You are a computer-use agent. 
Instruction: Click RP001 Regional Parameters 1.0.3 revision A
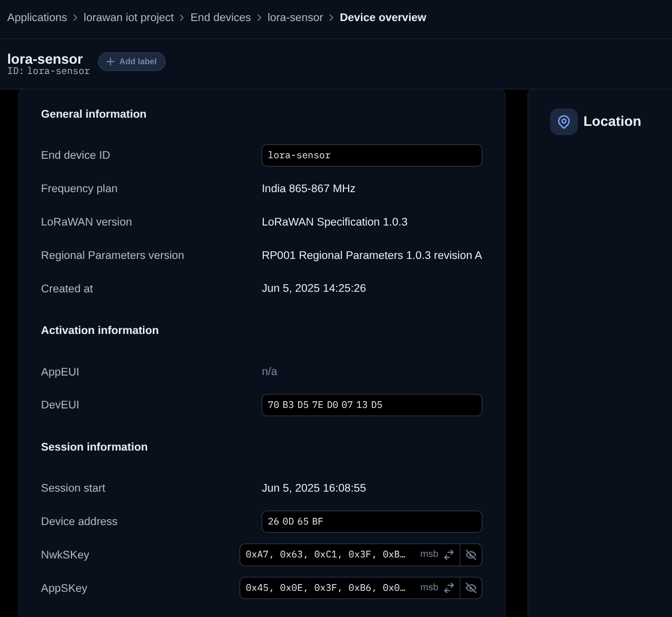[x=372, y=255]
